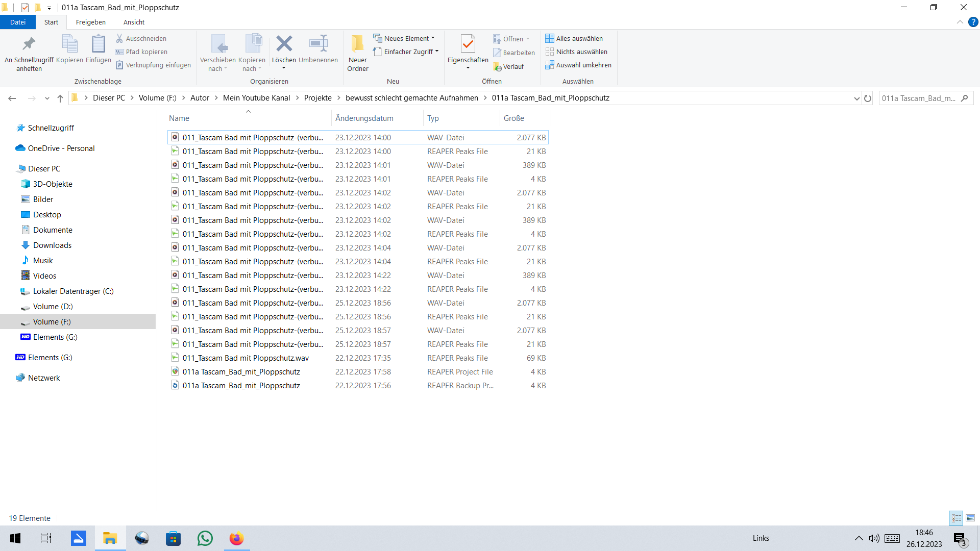Open the Ansicht ribbon tab

pyautogui.click(x=134, y=22)
